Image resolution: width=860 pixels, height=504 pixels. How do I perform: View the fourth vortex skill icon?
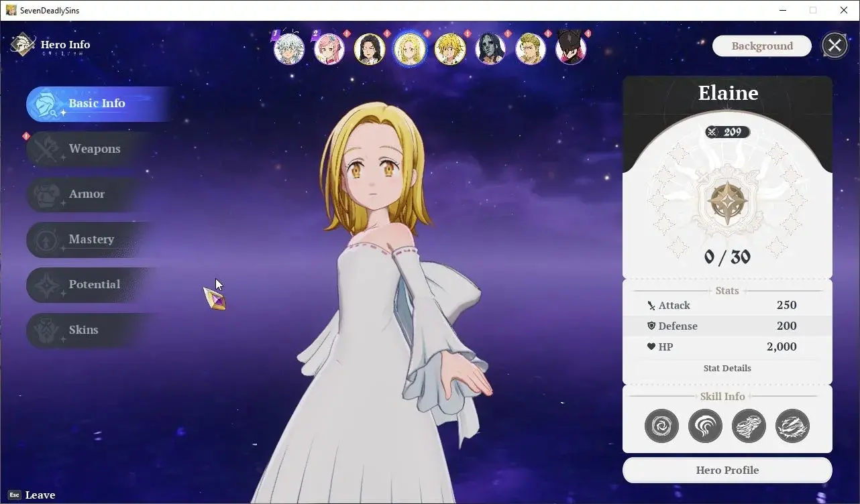pos(792,426)
